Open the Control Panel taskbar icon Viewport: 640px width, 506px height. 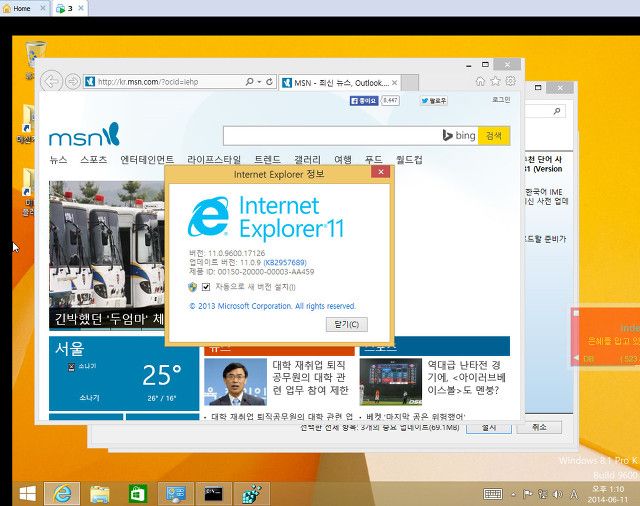176,494
